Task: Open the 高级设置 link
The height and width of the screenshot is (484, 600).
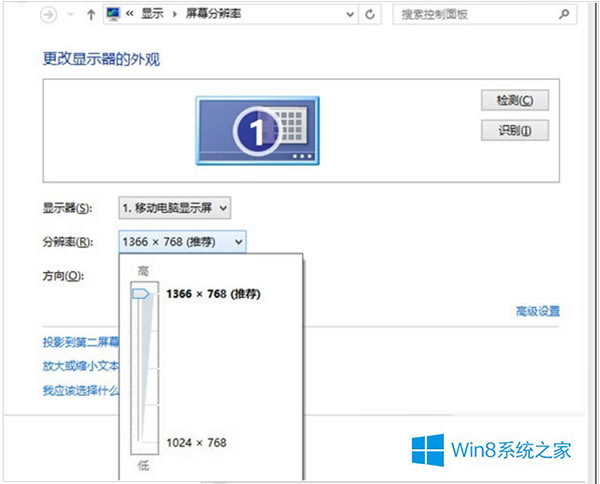Action: [x=537, y=311]
